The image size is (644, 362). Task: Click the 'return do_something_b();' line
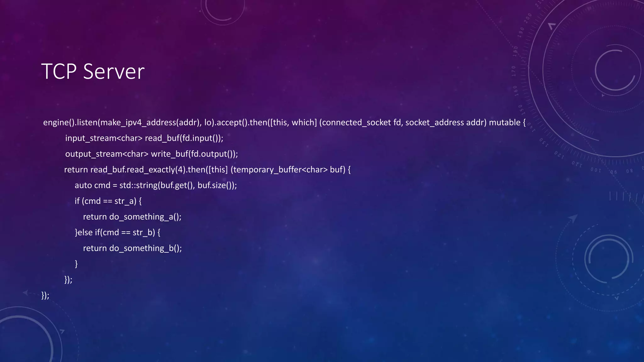tap(132, 248)
